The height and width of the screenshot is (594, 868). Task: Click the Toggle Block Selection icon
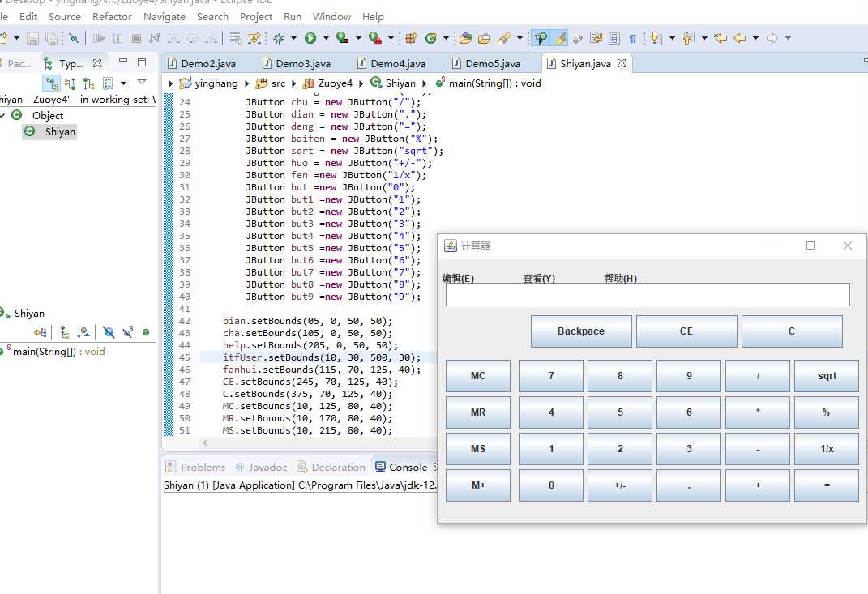[x=614, y=38]
